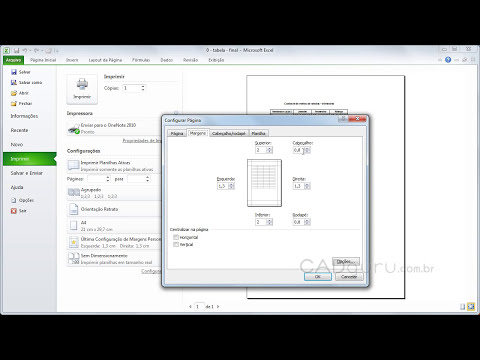
Task: Click the Cópias number field
Action: [x=131, y=88]
